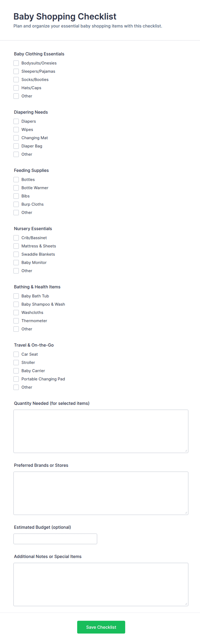This screenshot has height=644, width=200.
Task: Click the Estimated Budget input field
Action: pyautogui.click(x=55, y=539)
